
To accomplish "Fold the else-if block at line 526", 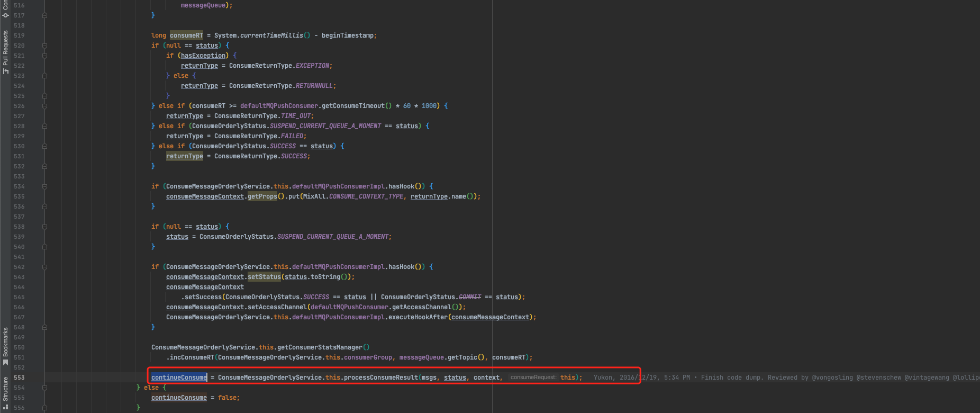I will pyautogui.click(x=44, y=106).
